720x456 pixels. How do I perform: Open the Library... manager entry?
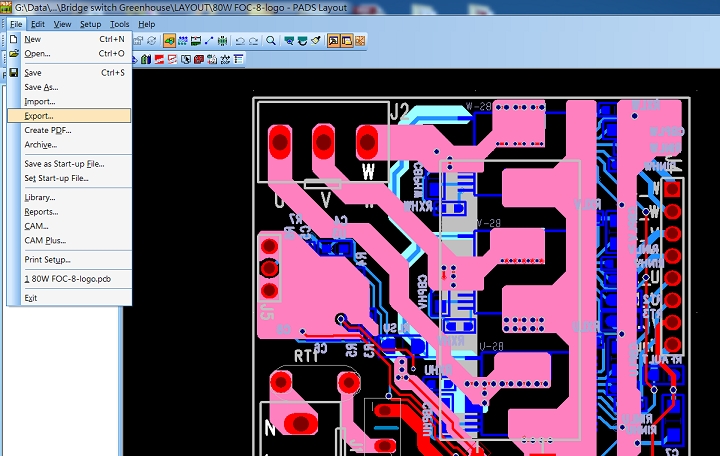(40, 197)
